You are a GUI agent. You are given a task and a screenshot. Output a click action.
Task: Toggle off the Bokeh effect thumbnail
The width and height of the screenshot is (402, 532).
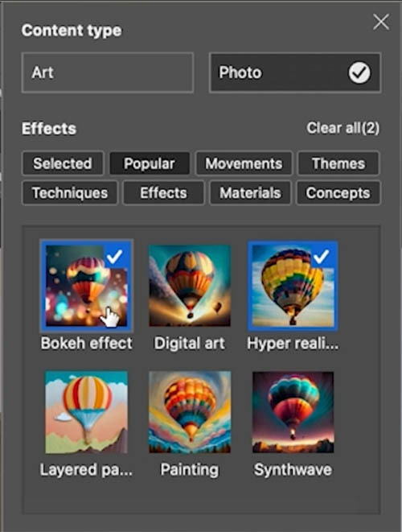[87, 286]
